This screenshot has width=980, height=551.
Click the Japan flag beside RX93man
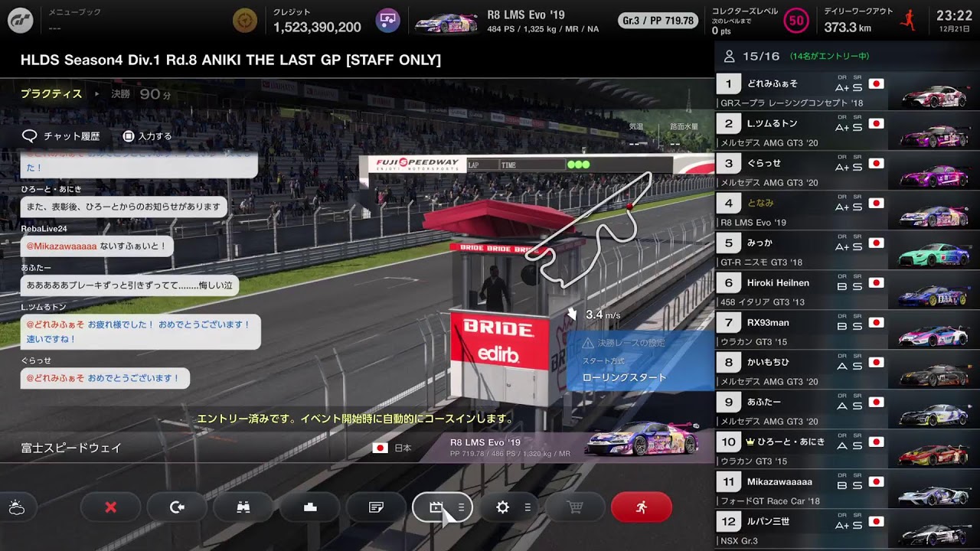877,322
